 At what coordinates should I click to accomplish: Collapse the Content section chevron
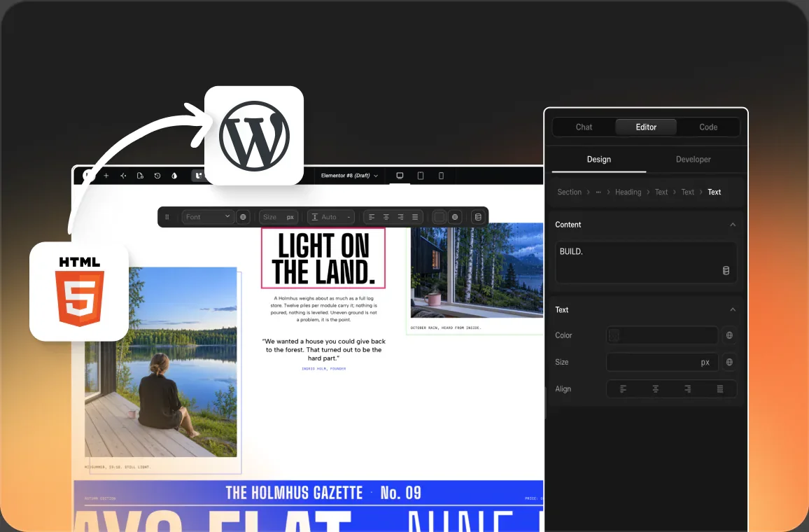coord(733,225)
